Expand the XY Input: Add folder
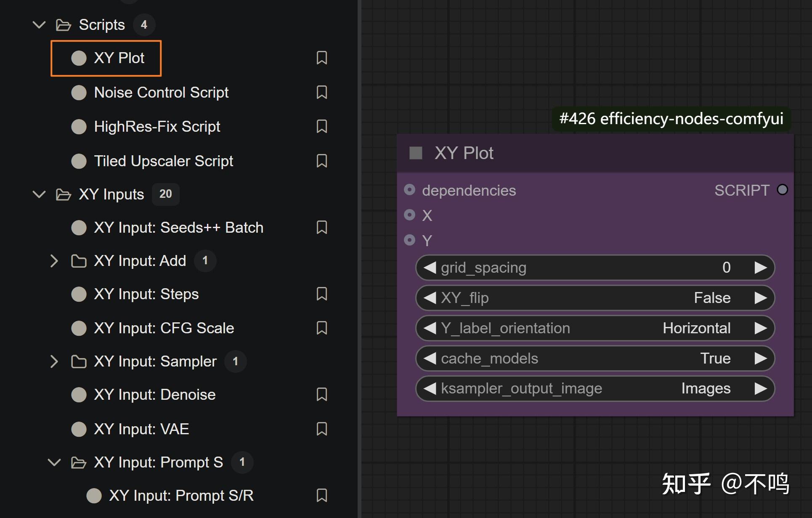 pos(54,261)
